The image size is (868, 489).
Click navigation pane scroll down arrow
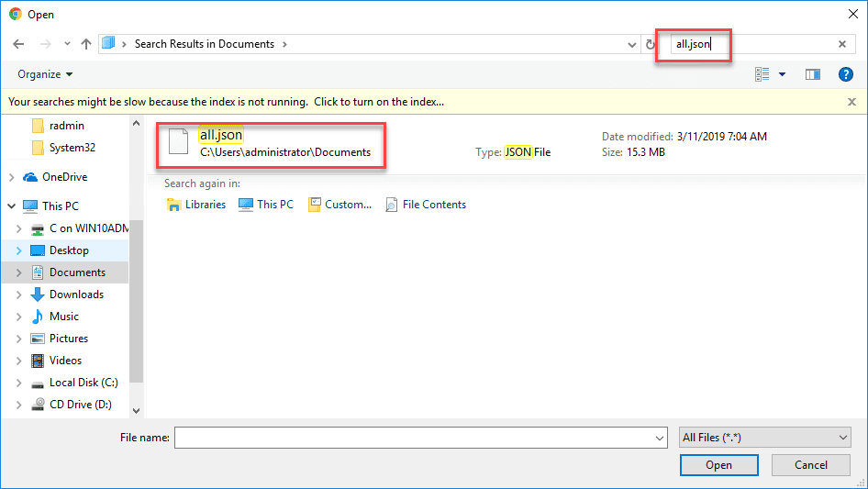136,411
